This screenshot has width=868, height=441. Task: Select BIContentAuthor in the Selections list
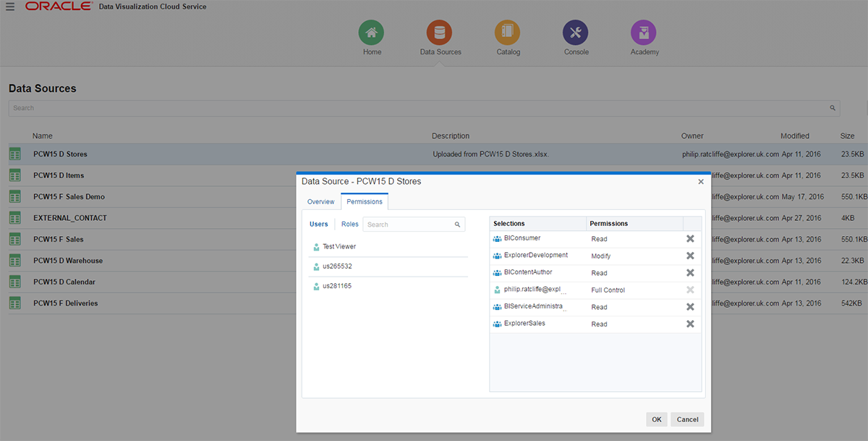click(x=528, y=273)
